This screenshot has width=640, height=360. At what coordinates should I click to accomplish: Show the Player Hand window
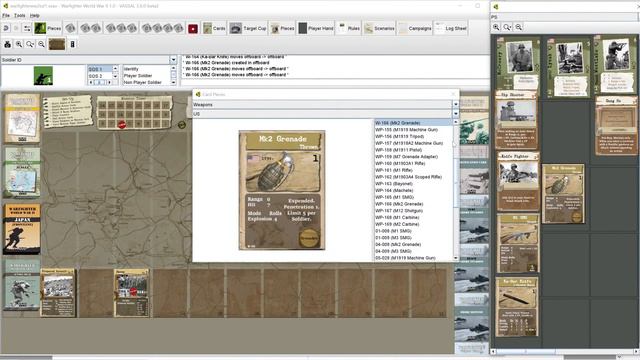[316, 28]
